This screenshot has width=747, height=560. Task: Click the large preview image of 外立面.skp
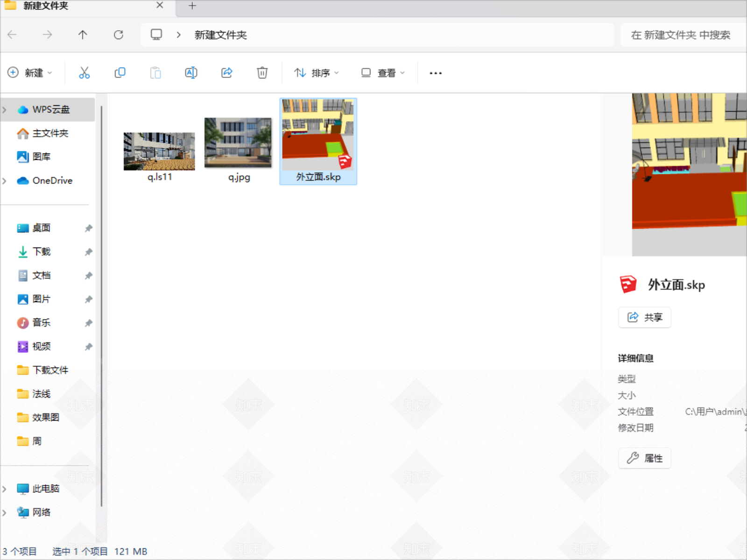tap(689, 175)
